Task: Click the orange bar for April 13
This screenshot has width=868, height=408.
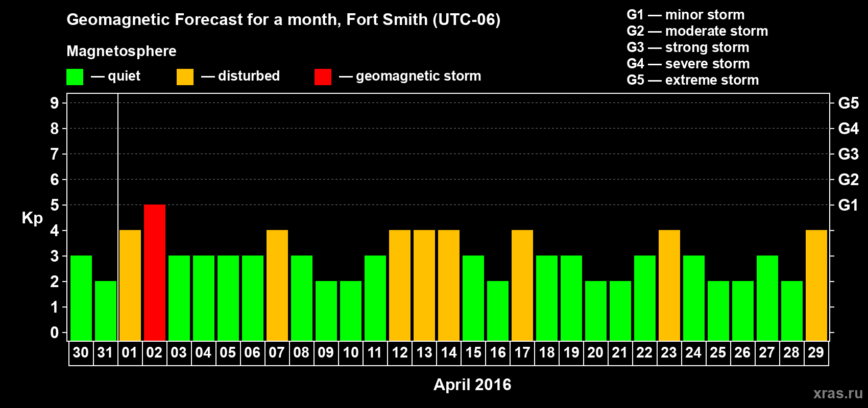Action: 424,285
